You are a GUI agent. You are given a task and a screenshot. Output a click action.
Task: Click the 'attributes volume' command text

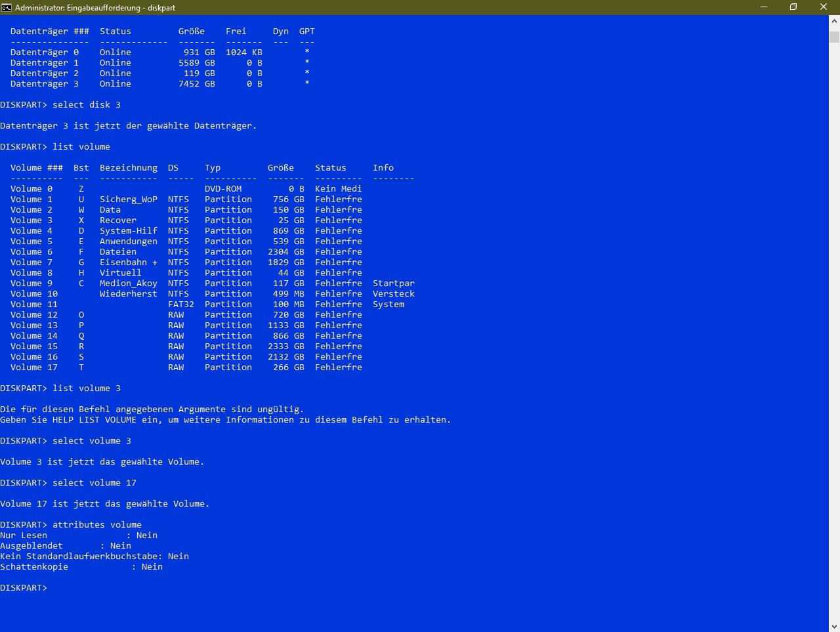coord(97,525)
